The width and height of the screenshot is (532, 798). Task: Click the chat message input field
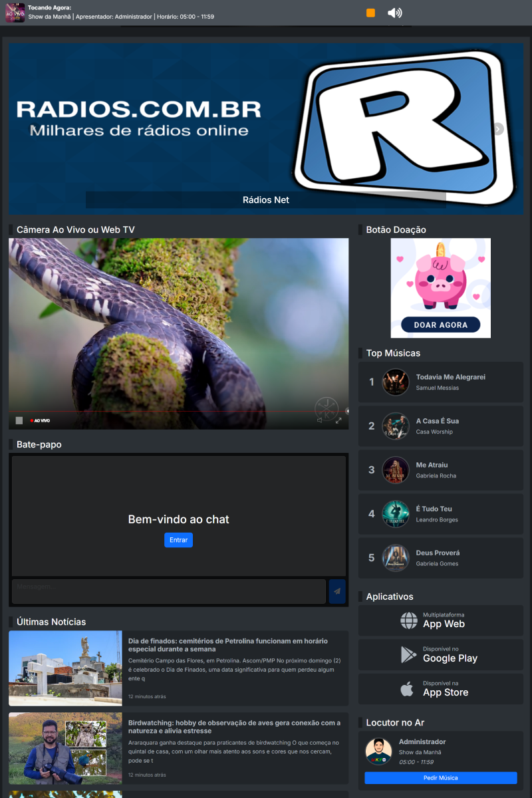tap(168, 591)
